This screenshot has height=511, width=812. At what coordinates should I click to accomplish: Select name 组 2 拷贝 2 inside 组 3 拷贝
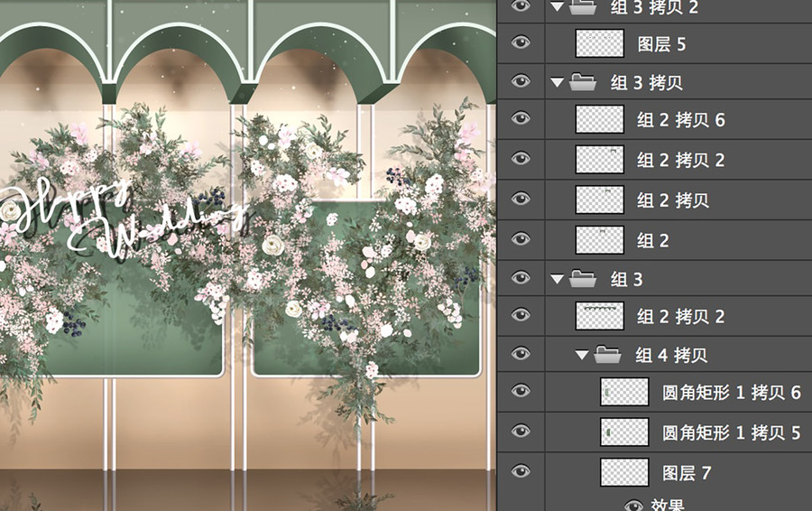click(x=681, y=160)
